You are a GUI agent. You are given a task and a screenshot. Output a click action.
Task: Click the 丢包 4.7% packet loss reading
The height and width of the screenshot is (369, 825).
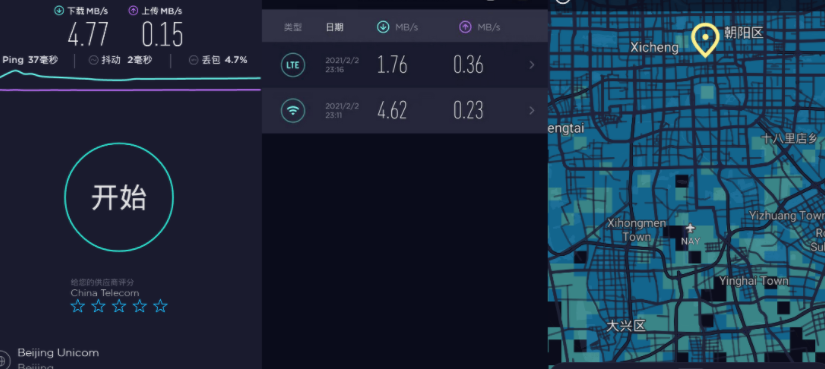click(x=218, y=61)
